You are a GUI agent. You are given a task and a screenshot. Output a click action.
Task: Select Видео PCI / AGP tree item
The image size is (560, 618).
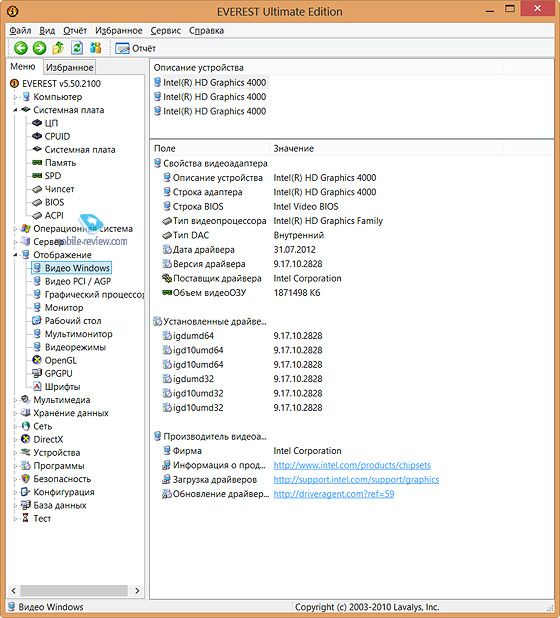pos(72,281)
